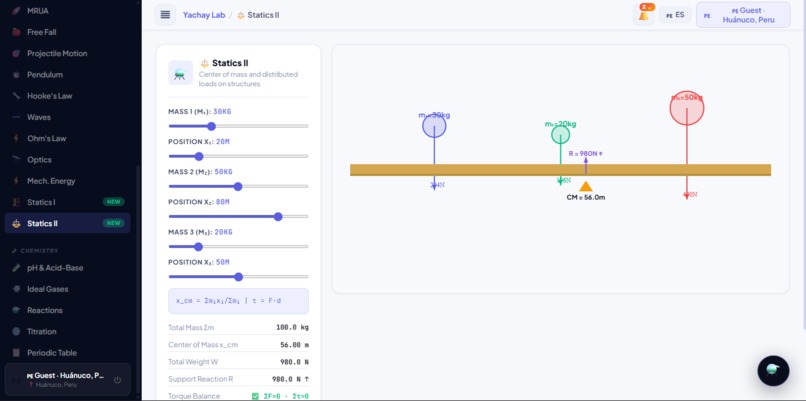
Task: Click the Total Weight '980.0 N' value
Action: (295, 362)
